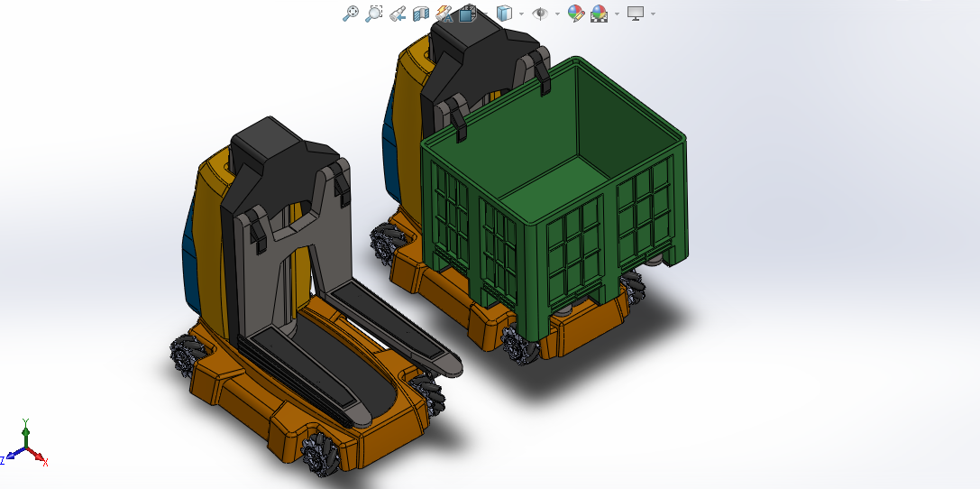Return to the Previous View
Screen dimensions: 980x489
398,14
